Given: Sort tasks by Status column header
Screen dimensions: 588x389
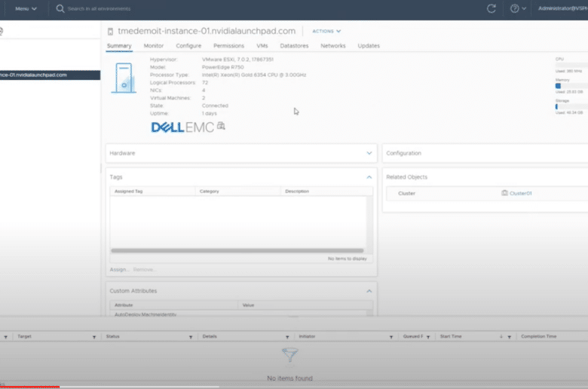Looking at the screenshot, I should coord(112,336).
